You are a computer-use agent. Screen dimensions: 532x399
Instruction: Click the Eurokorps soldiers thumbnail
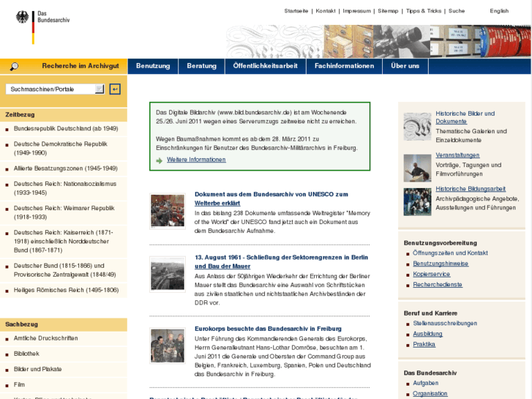point(168,346)
